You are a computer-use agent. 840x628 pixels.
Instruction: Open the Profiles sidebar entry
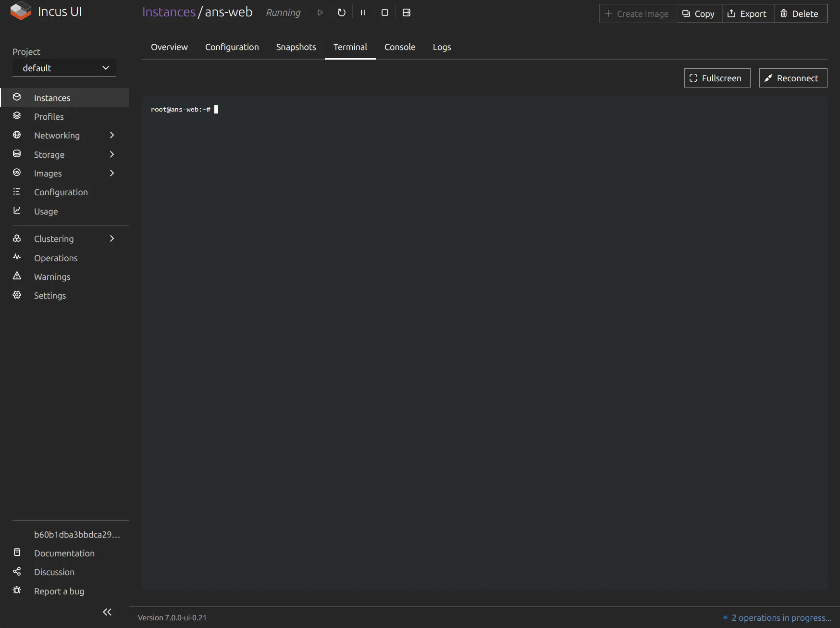click(65, 116)
